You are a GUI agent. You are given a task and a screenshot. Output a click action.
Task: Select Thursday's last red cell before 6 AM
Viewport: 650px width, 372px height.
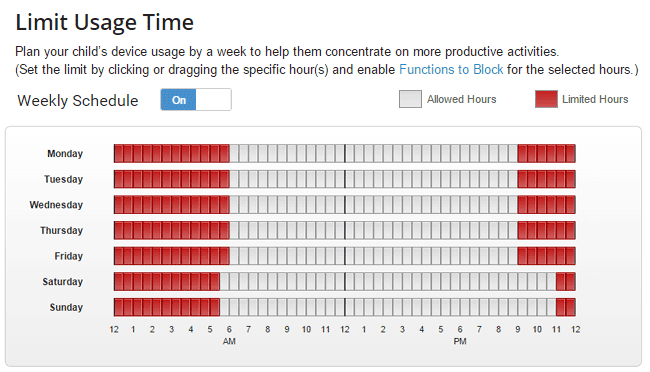pyautogui.click(x=225, y=230)
